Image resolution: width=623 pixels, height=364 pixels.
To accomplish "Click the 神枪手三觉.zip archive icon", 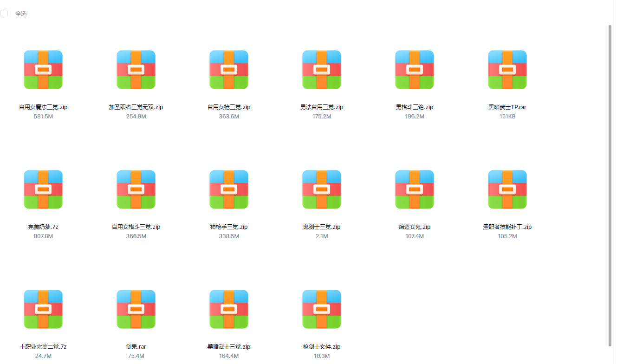I will [229, 188].
